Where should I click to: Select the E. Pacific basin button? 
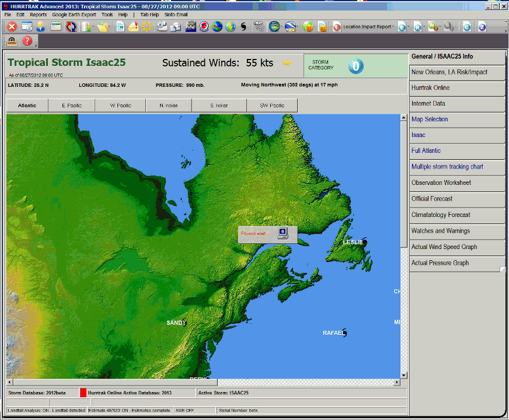click(x=72, y=106)
